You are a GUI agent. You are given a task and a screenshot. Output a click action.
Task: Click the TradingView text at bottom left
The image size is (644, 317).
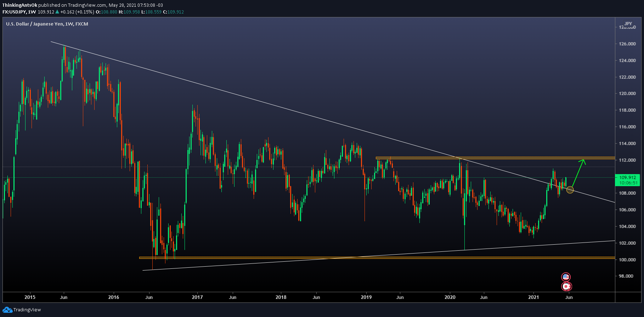(x=27, y=310)
